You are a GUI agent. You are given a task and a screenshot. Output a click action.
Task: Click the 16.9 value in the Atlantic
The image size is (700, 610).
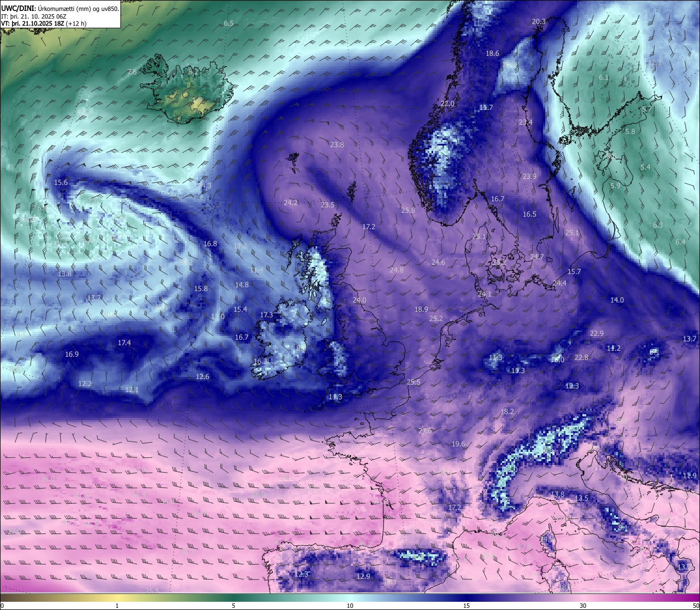[72, 355]
